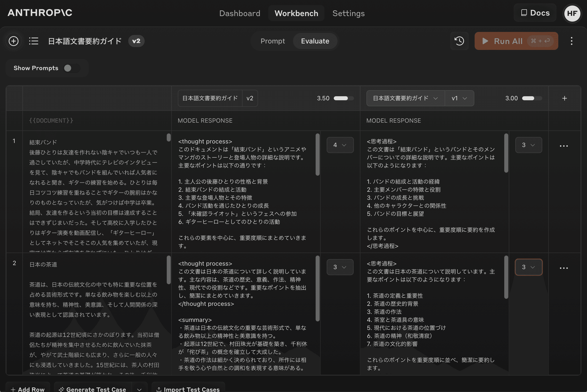Switch to the Prompt tab

click(273, 41)
